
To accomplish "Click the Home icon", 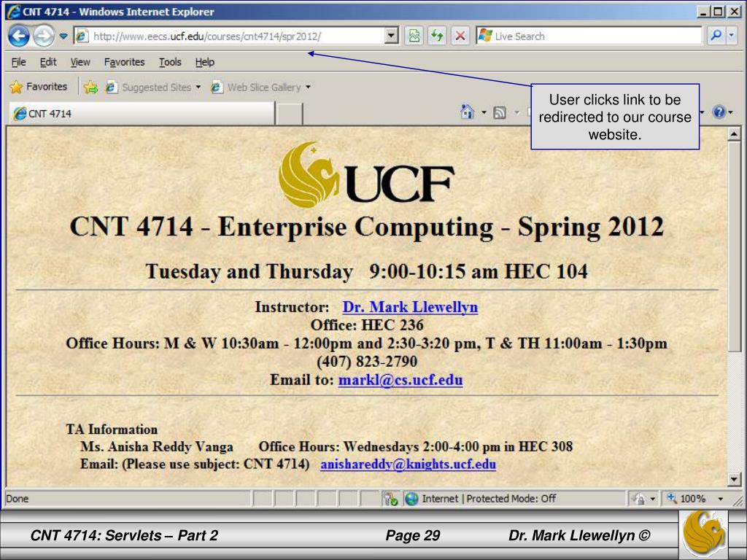I will [468, 112].
